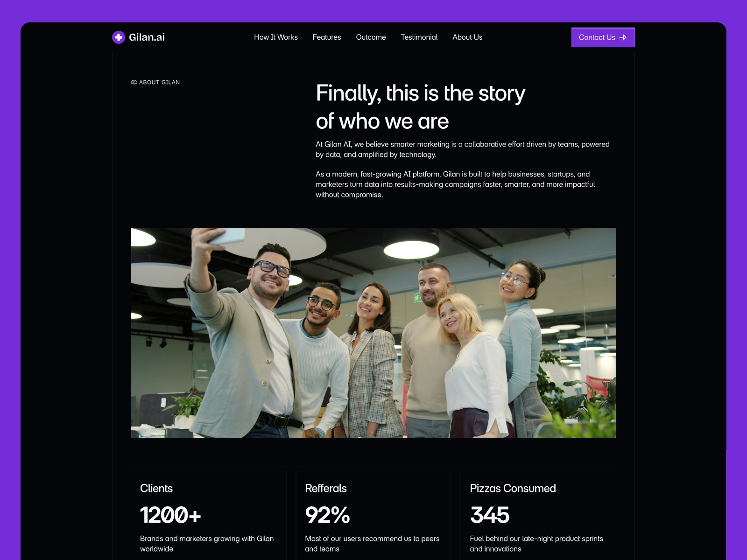The height and width of the screenshot is (560, 747).
Task: Click the 1200+ clients figure
Action: click(x=170, y=515)
